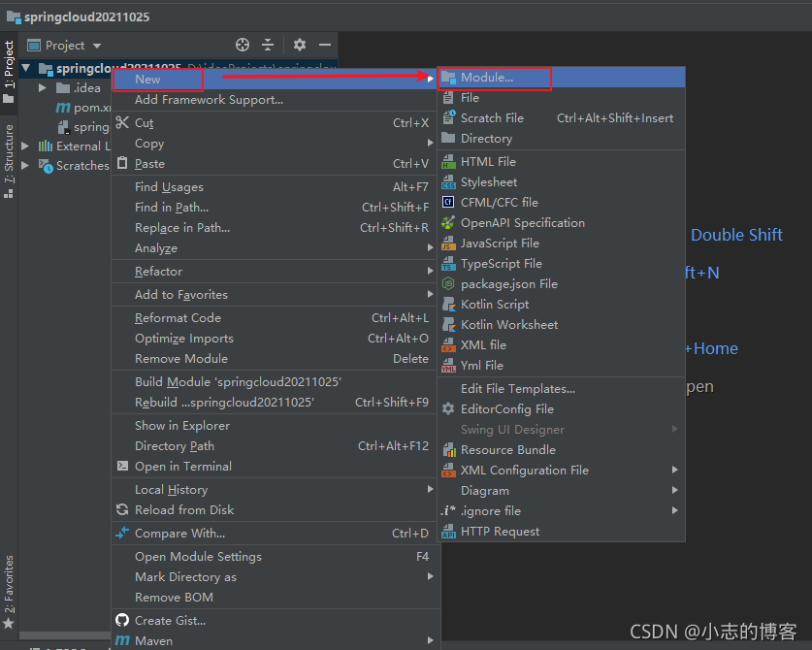Hide the Project panel with minus icon
This screenshot has height=650, width=812.
pos(325,45)
